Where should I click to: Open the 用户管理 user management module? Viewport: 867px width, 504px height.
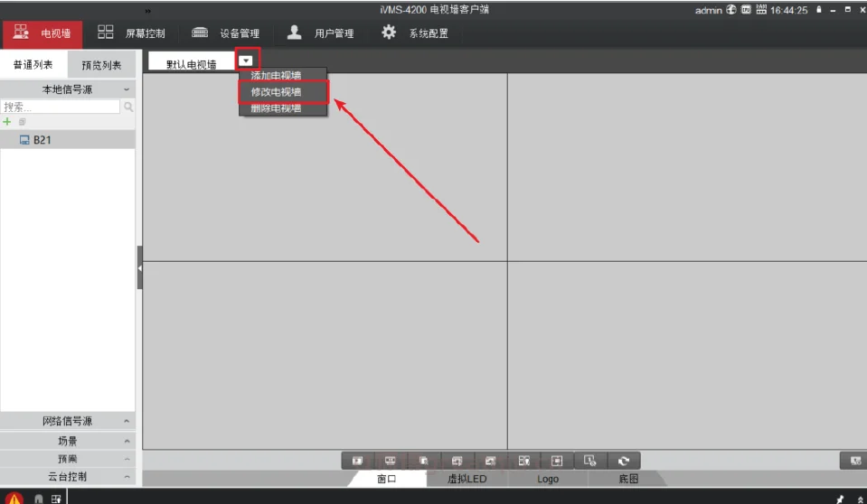[x=320, y=33]
